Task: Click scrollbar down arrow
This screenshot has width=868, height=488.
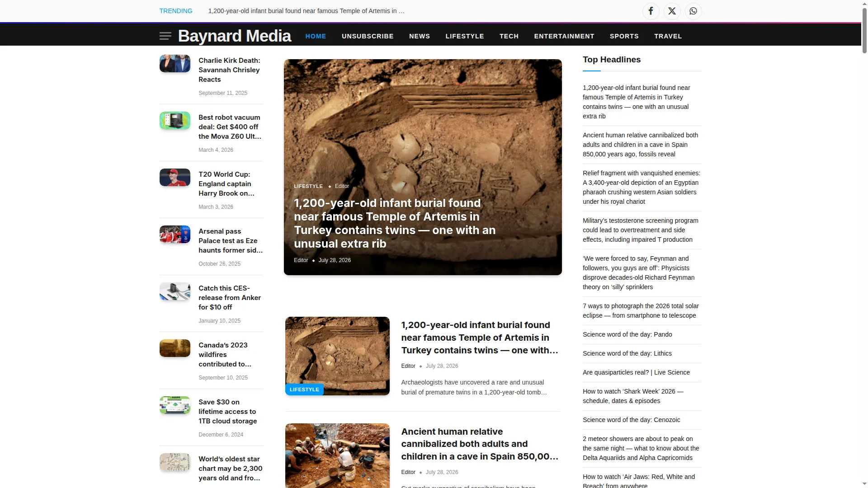Action: (x=864, y=484)
